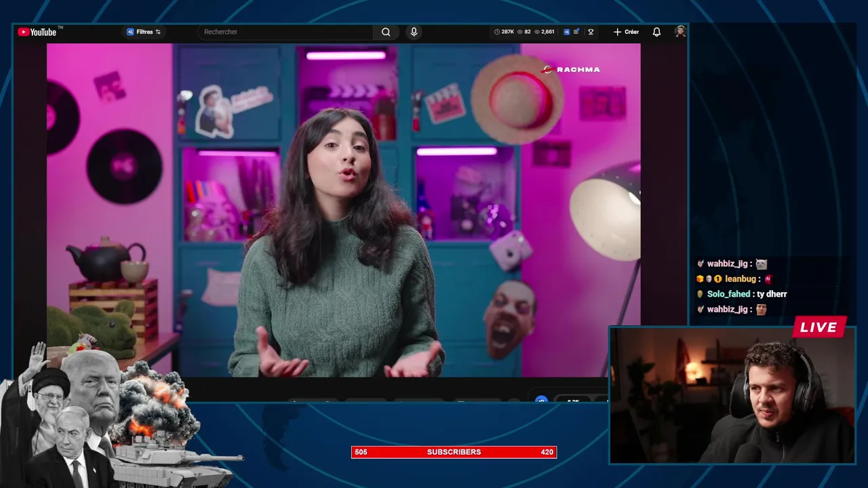Open the vidIQ Filtres button

[x=144, y=32]
